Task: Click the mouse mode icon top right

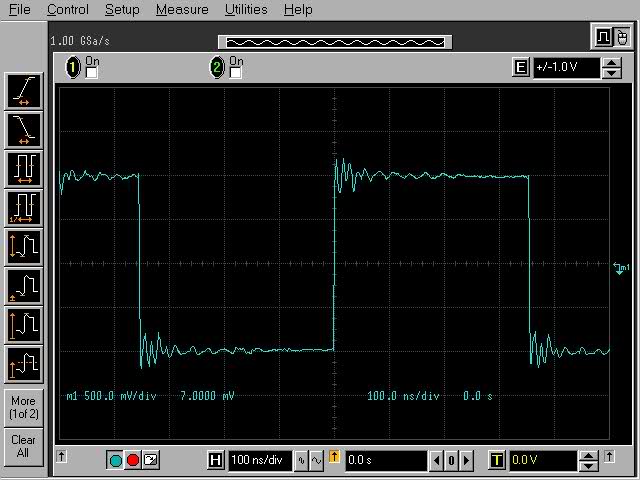Action: point(622,38)
